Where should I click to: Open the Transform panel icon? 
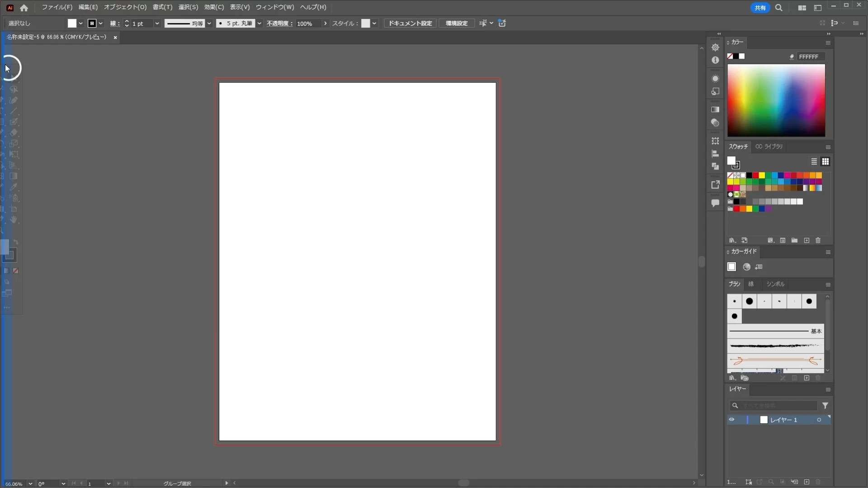tap(715, 141)
